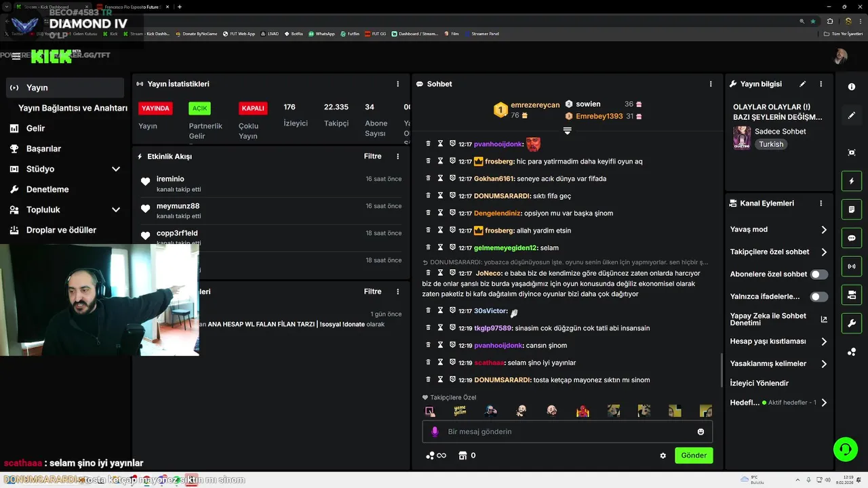Delete scathaaa's 'selam şino' message

(428, 363)
